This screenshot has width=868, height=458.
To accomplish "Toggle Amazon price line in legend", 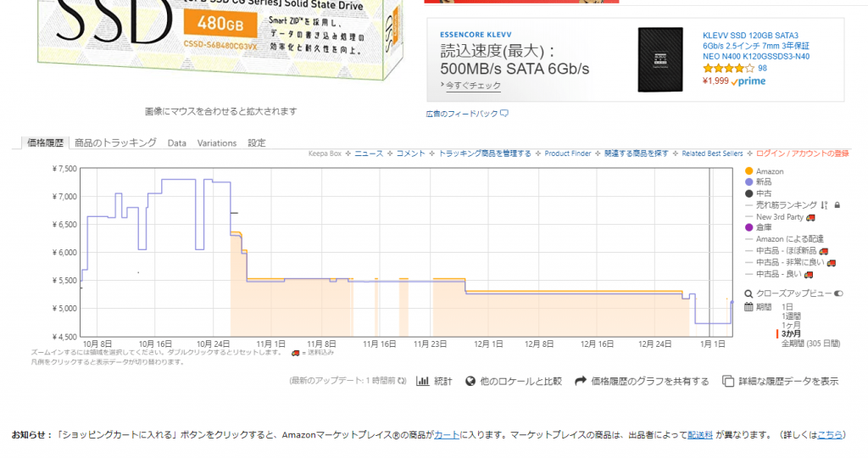I will pyautogui.click(x=765, y=171).
